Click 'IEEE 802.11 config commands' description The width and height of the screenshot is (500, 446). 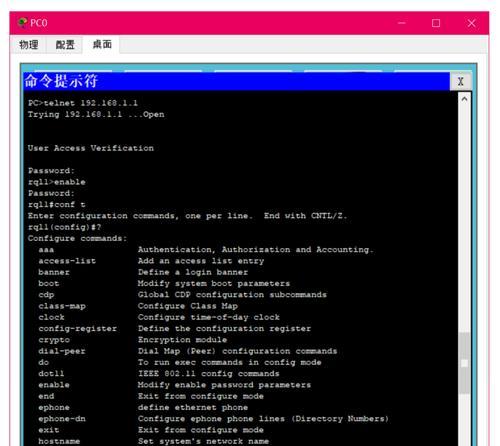pos(209,374)
